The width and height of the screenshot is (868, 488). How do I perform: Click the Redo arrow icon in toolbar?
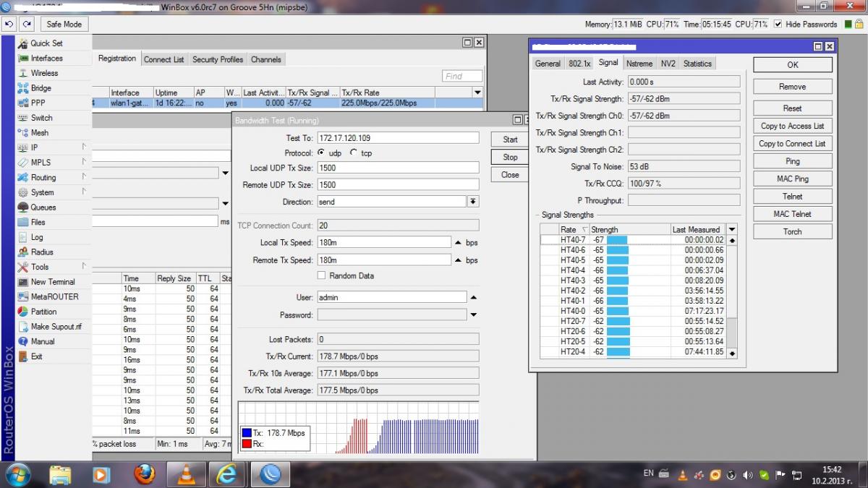point(27,24)
